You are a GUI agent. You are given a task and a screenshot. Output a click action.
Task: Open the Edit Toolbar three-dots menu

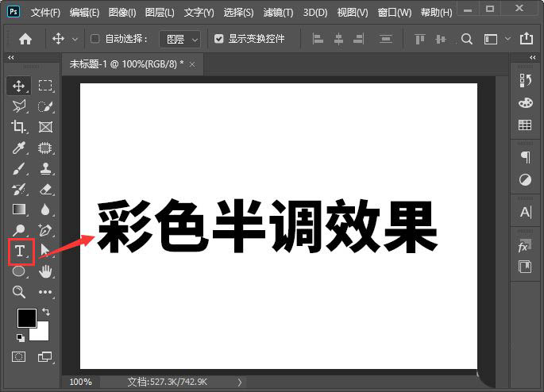click(45, 292)
